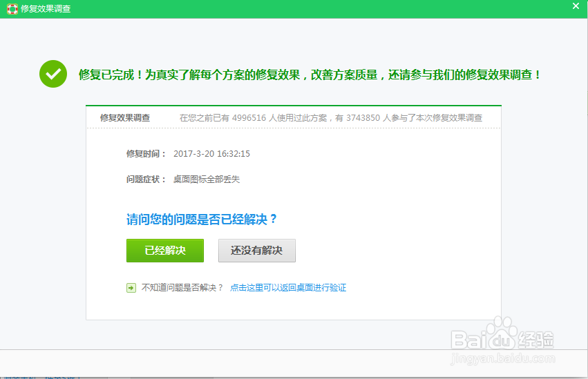Select the symptom text 桌面图标全部丢失
The width and height of the screenshot is (588, 379).
click(x=207, y=179)
